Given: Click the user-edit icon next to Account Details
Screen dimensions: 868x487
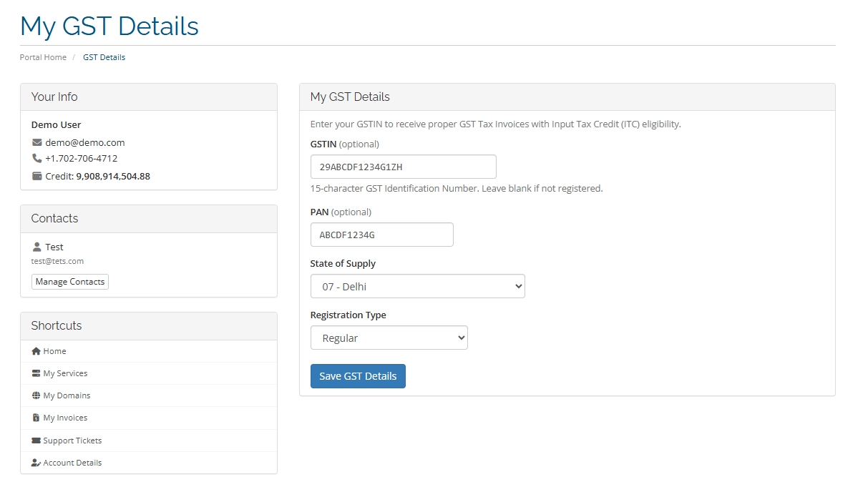Looking at the screenshot, I should tap(36, 463).
